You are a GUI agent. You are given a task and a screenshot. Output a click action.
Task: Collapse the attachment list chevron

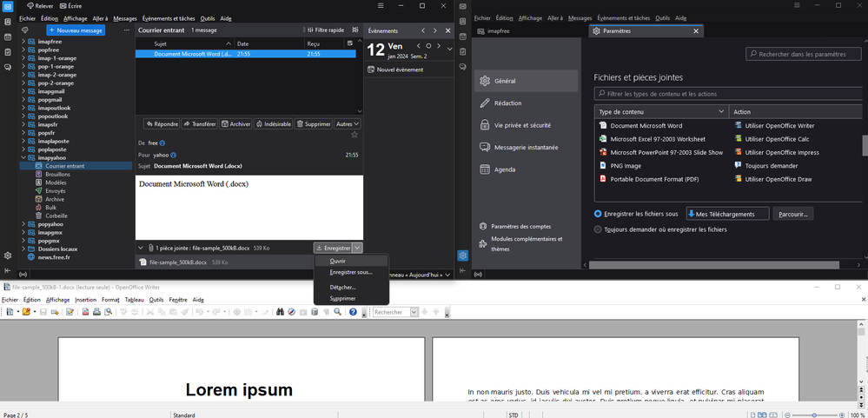tap(142, 249)
